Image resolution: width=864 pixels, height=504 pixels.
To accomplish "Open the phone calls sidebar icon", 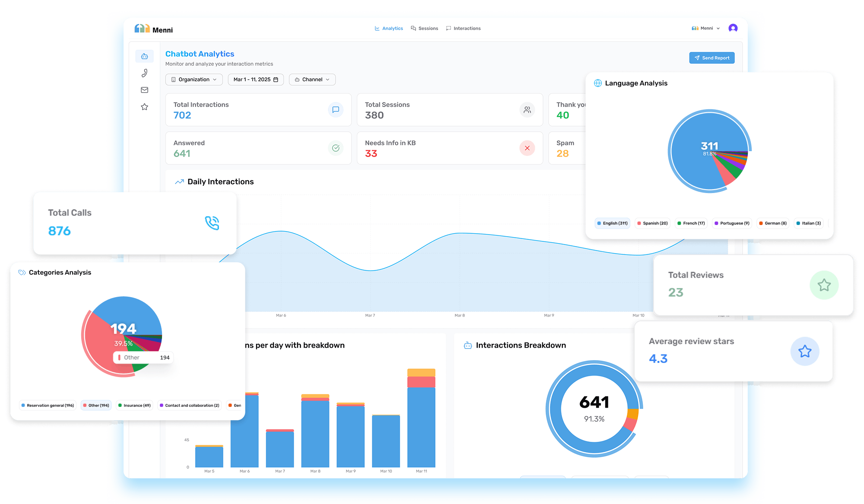I will point(144,73).
